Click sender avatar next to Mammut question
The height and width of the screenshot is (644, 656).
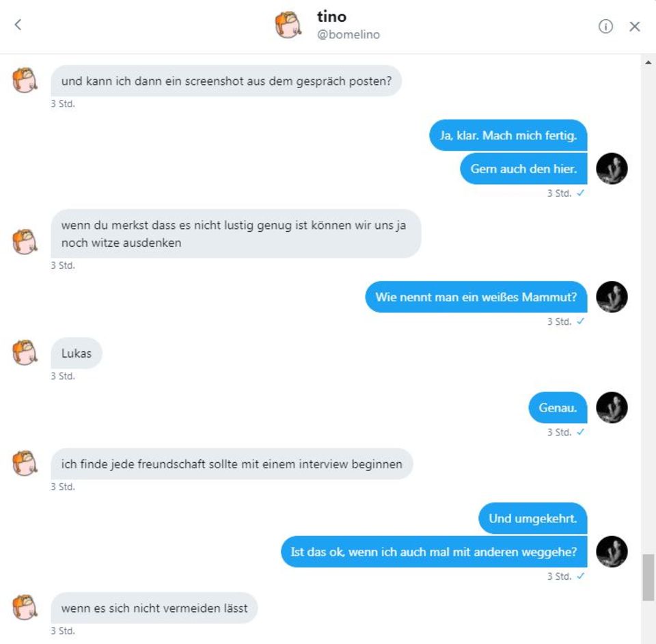coord(612,297)
